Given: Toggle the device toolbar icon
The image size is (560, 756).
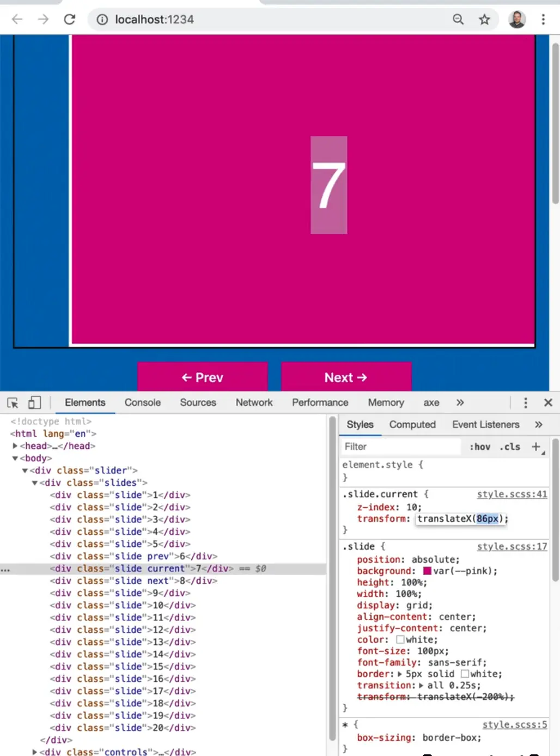Looking at the screenshot, I should click(34, 403).
